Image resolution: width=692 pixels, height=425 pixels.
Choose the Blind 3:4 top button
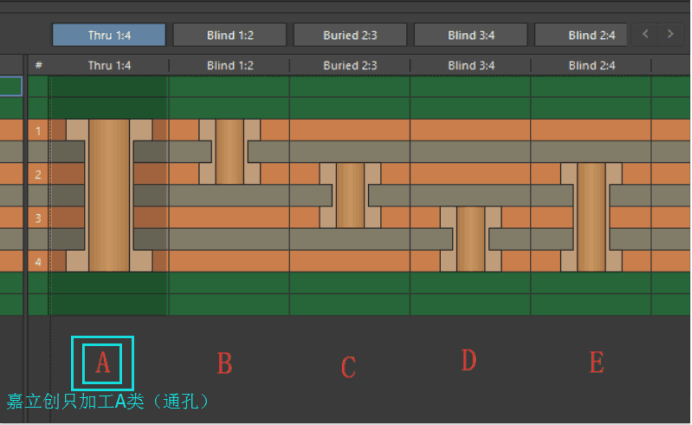click(x=471, y=35)
